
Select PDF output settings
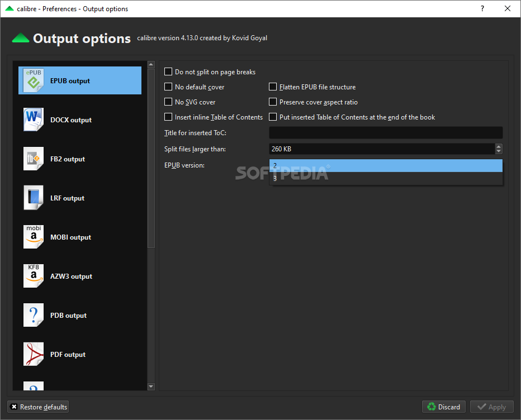[80, 355]
